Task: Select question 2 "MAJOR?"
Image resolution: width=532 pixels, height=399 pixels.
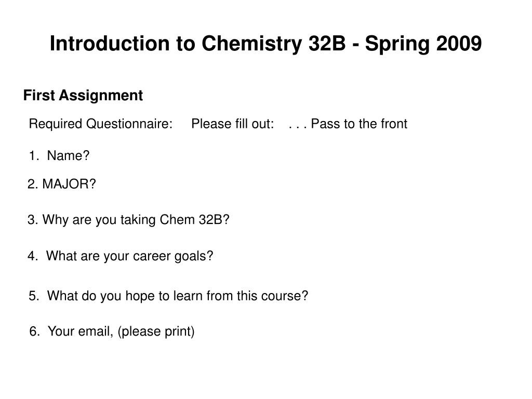Action: point(62,184)
